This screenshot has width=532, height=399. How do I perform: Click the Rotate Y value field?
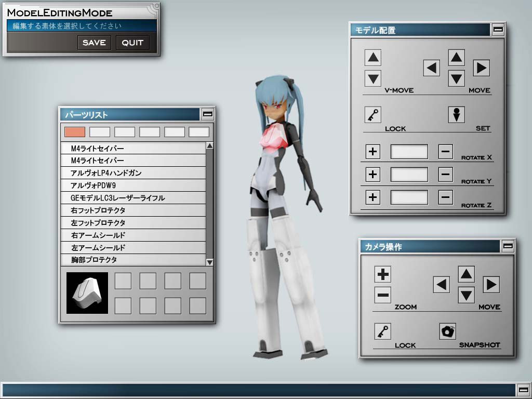[x=409, y=175]
